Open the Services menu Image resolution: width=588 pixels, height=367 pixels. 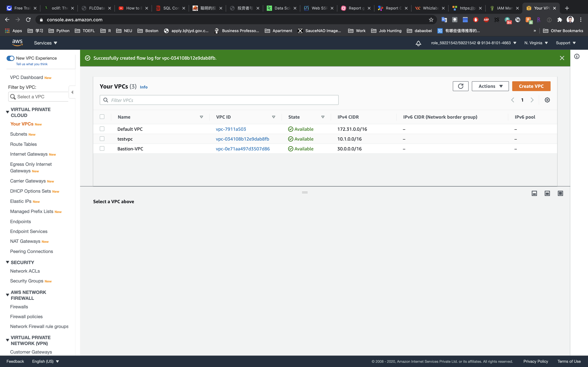pyautogui.click(x=45, y=43)
